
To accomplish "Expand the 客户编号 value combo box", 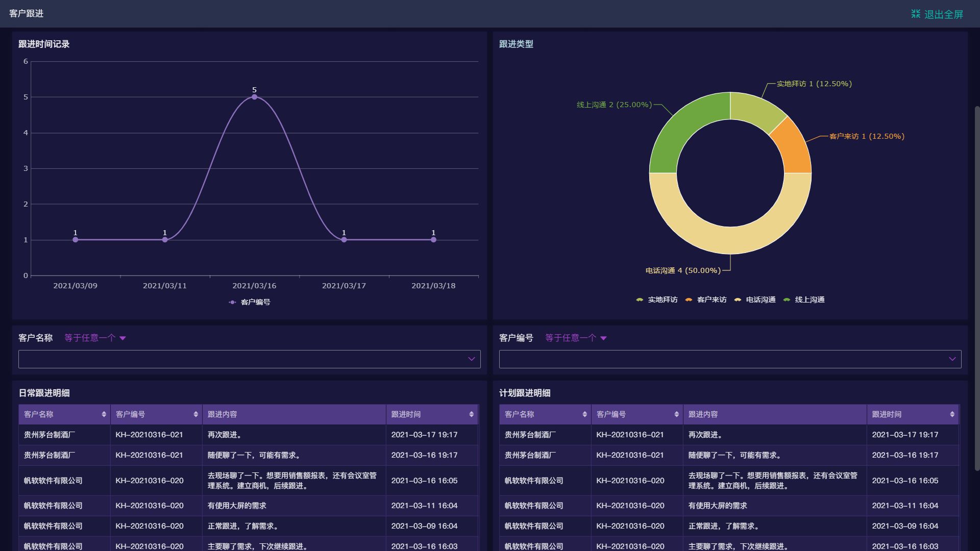I will tap(952, 359).
